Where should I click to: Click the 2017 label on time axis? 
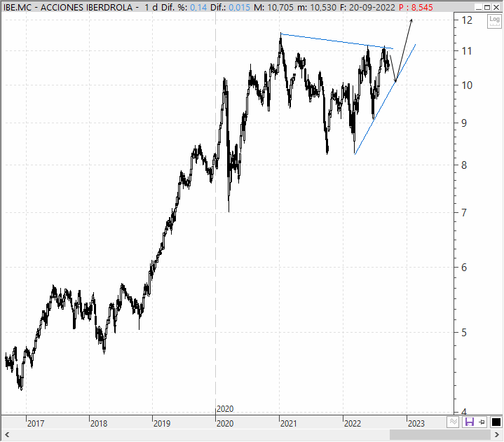36,424
